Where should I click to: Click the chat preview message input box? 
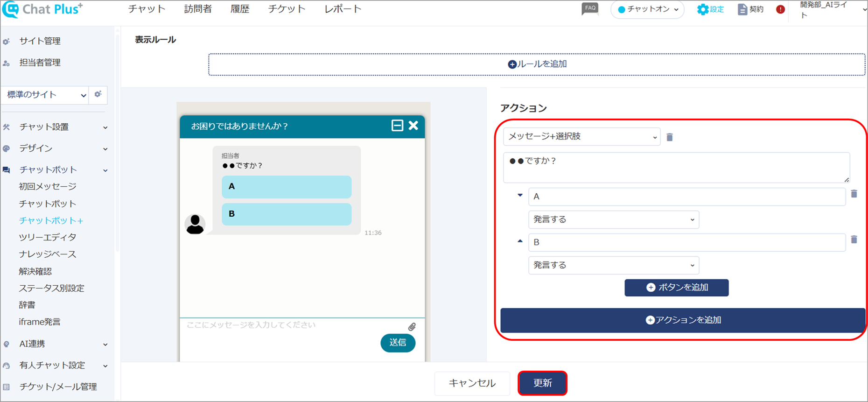pos(294,325)
